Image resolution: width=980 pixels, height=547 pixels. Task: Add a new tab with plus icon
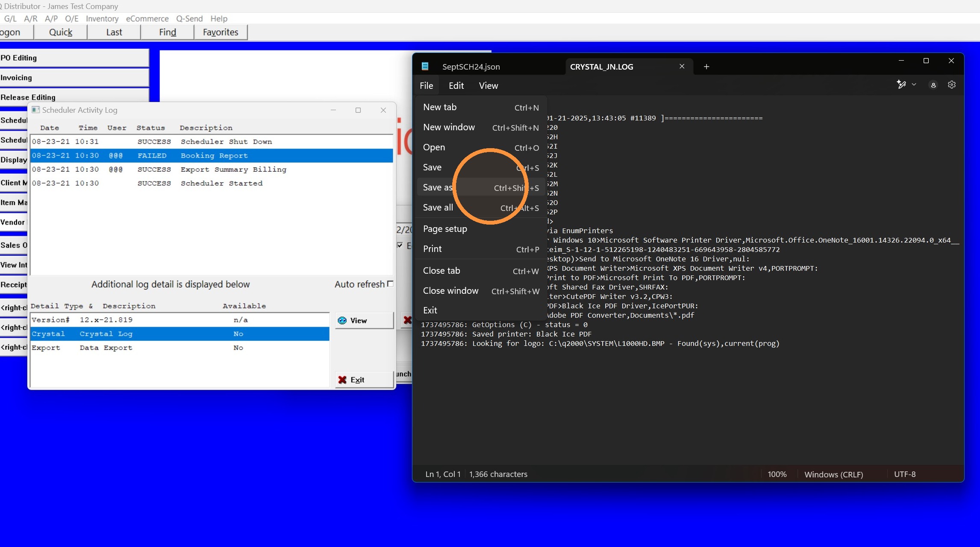click(706, 67)
